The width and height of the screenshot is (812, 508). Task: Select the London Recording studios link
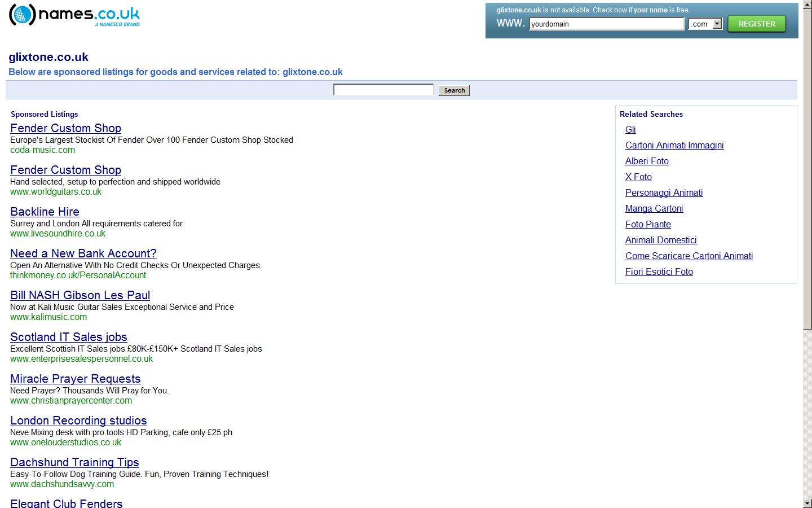tap(78, 421)
